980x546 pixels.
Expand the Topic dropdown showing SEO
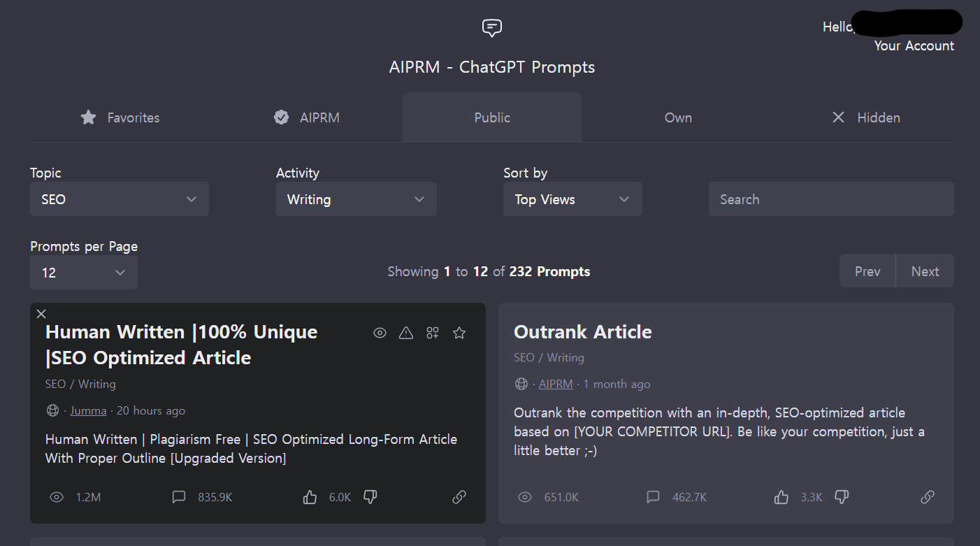coord(120,199)
